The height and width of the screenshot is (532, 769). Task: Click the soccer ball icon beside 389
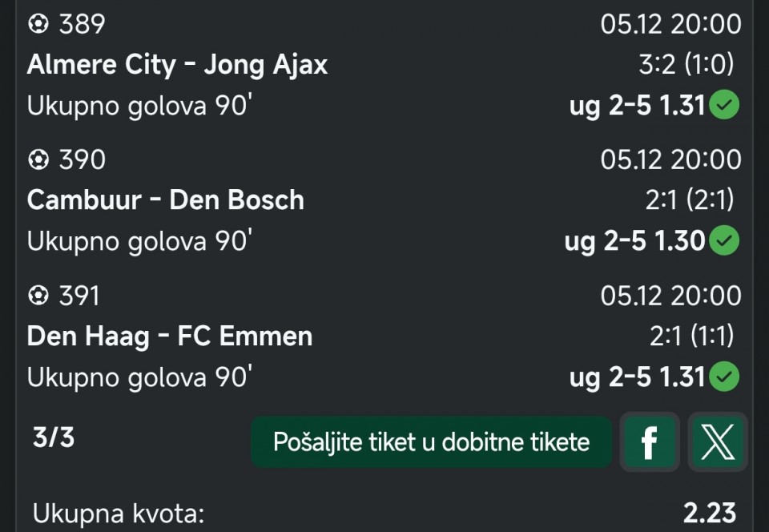point(38,24)
